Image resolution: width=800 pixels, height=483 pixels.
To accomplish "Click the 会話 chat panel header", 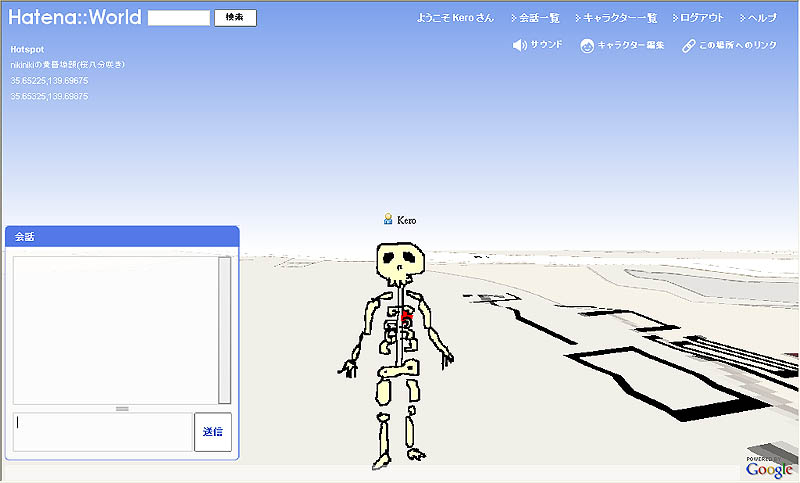I will (x=122, y=237).
